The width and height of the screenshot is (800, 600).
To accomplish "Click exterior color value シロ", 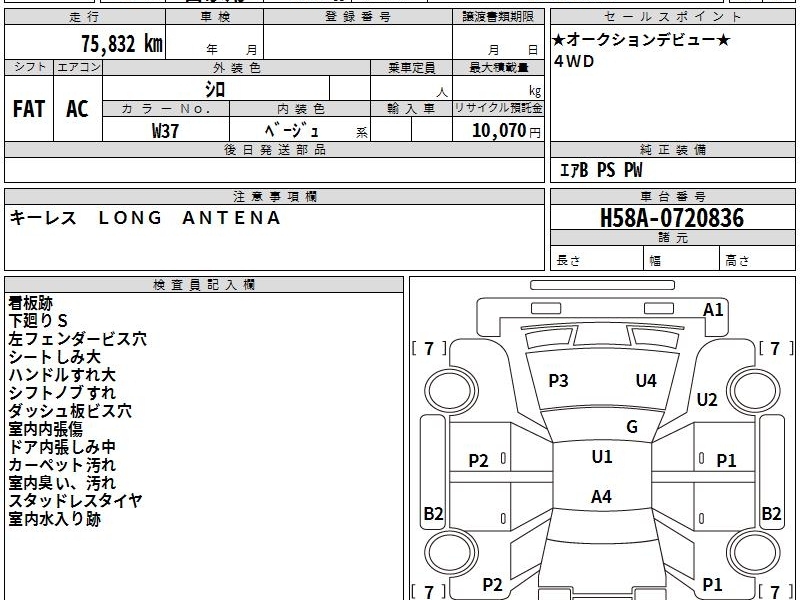I will (215, 89).
